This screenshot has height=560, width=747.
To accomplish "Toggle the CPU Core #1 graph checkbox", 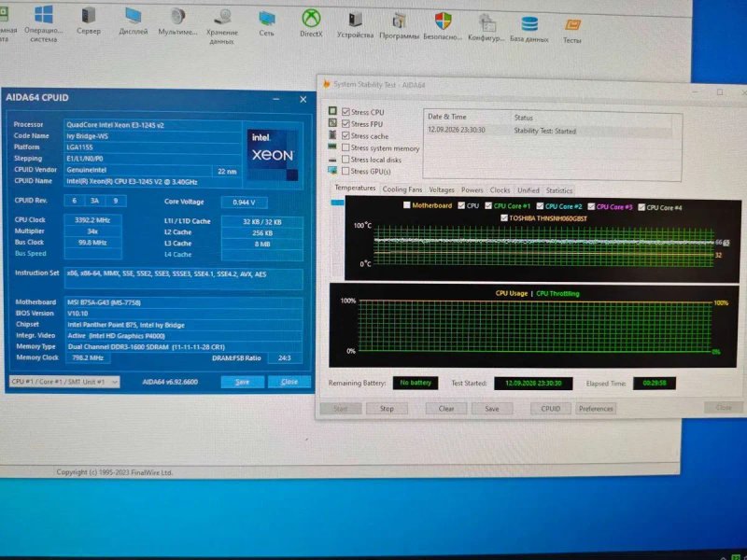I will [488, 205].
